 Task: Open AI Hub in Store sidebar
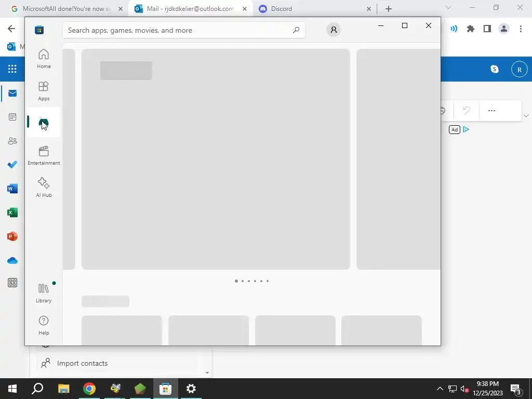coord(44,187)
